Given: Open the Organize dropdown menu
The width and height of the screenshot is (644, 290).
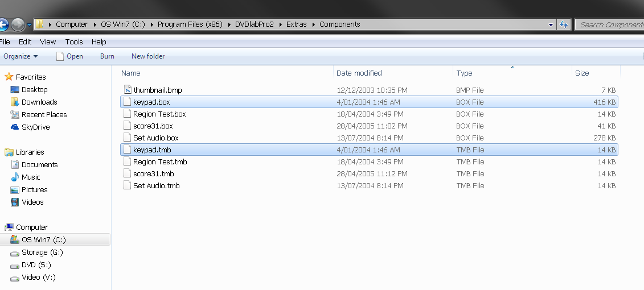Looking at the screenshot, I should pos(20,56).
